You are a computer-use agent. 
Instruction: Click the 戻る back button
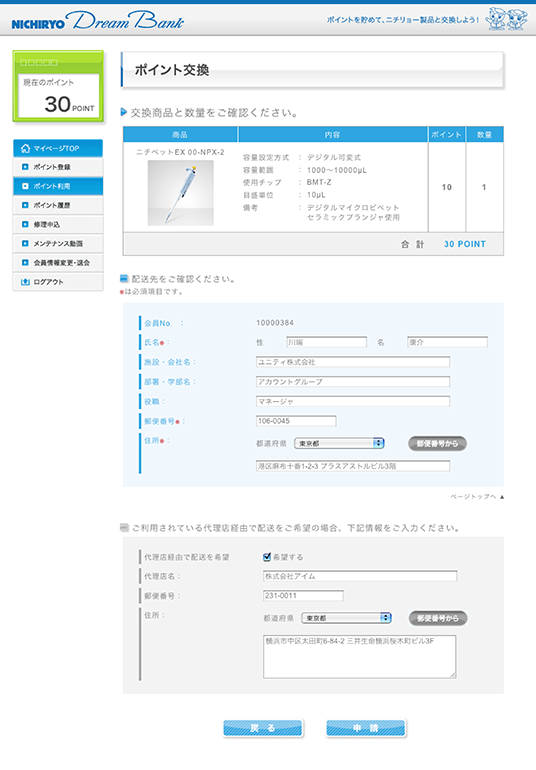[x=263, y=728]
